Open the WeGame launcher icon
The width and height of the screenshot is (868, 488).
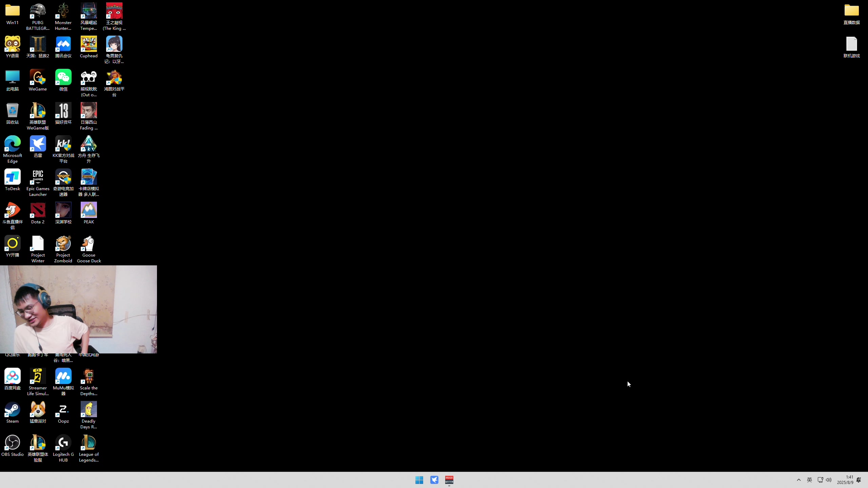point(38,80)
